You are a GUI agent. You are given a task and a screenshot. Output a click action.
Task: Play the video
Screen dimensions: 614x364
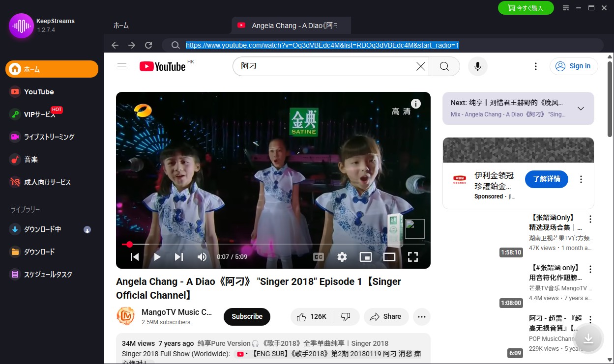click(157, 257)
